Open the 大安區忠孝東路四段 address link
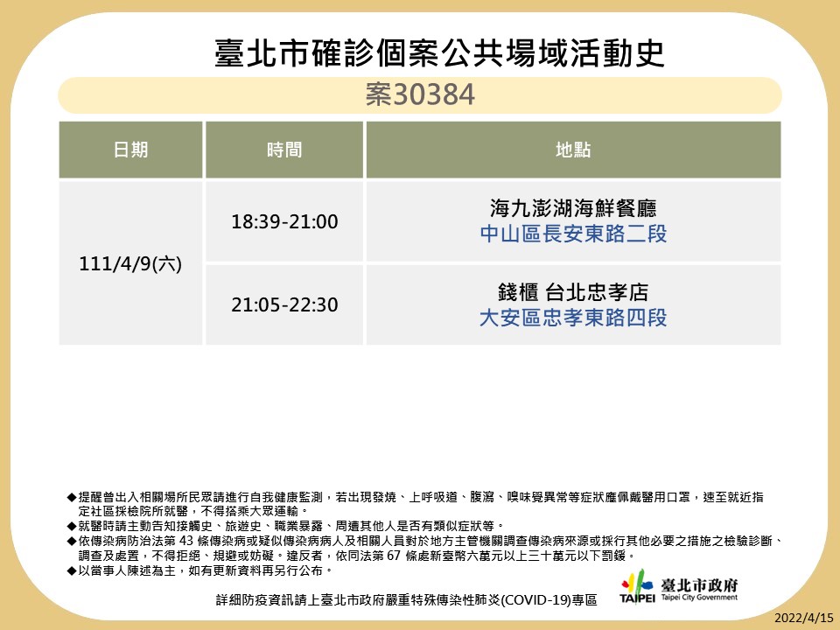840x630 pixels. coord(573,317)
